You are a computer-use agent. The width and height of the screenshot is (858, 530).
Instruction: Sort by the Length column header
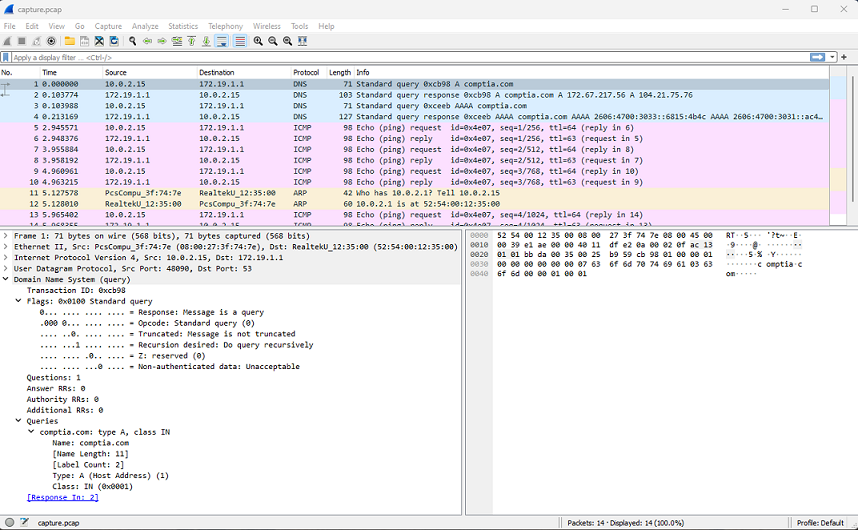[x=340, y=72]
